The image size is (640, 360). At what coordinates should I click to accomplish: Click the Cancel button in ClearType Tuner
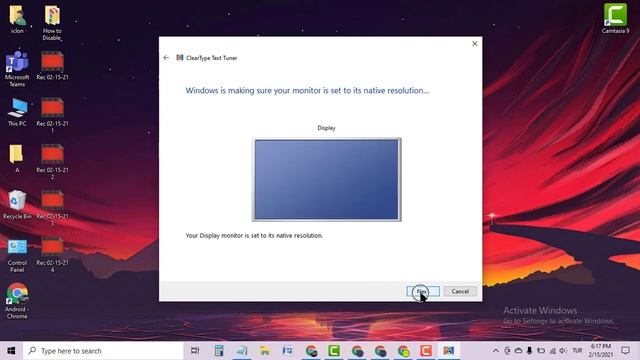click(x=460, y=291)
